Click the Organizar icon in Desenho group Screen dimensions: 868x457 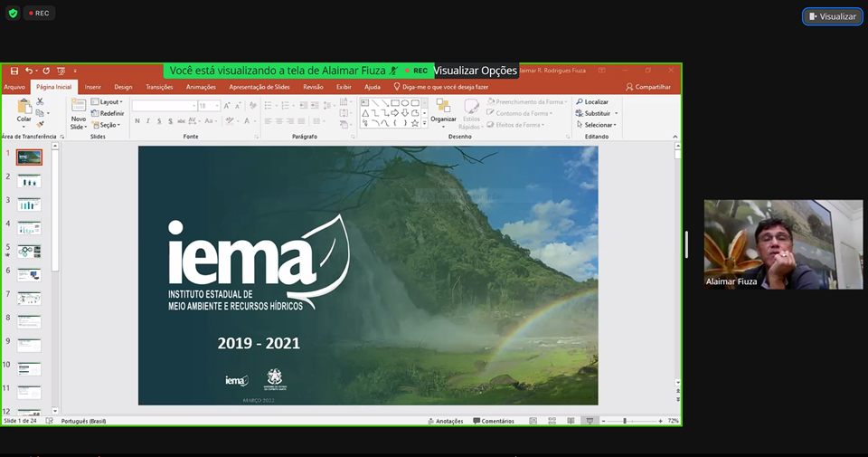[x=443, y=107]
